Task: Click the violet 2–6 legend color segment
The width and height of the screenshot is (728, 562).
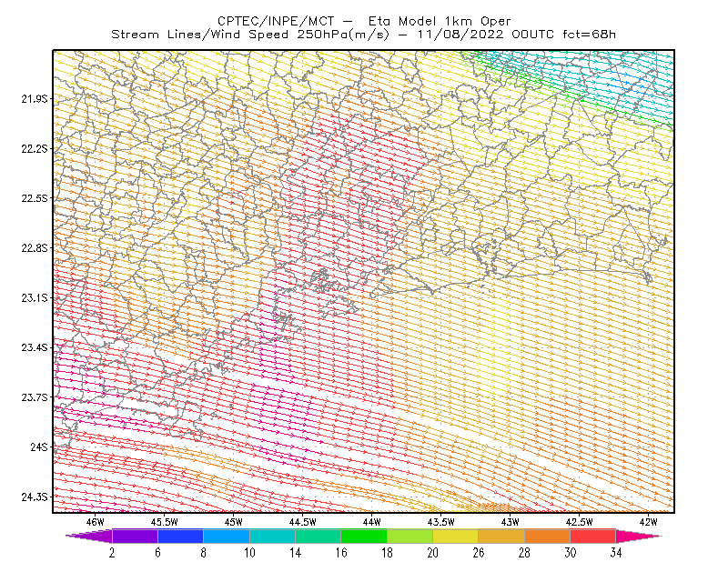Action: click(x=135, y=536)
